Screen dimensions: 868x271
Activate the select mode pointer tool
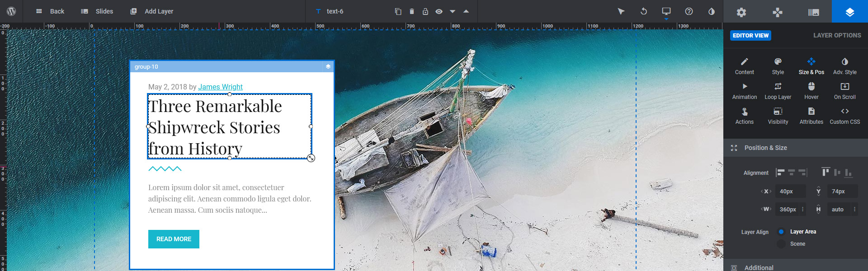click(621, 11)
